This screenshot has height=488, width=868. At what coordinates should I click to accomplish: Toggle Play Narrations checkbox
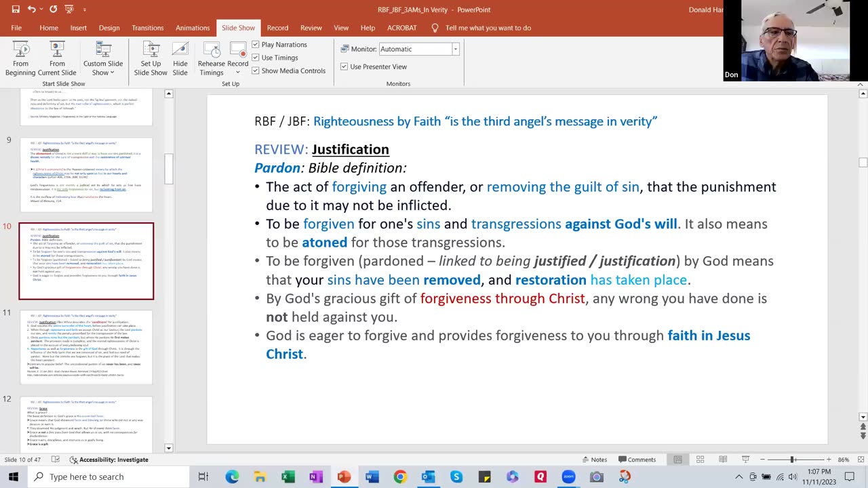(256, 45)
